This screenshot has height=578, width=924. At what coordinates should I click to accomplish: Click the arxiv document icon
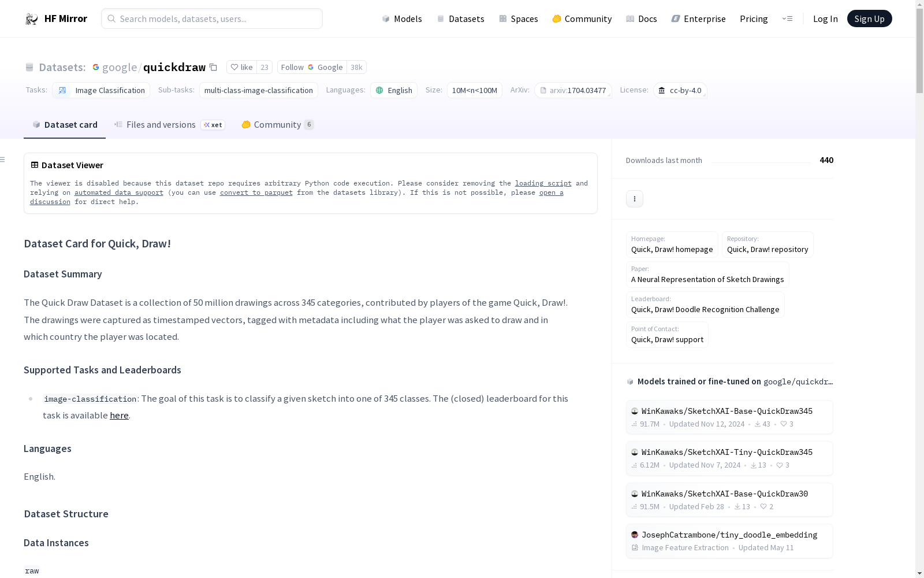click(x=543, y=90)
